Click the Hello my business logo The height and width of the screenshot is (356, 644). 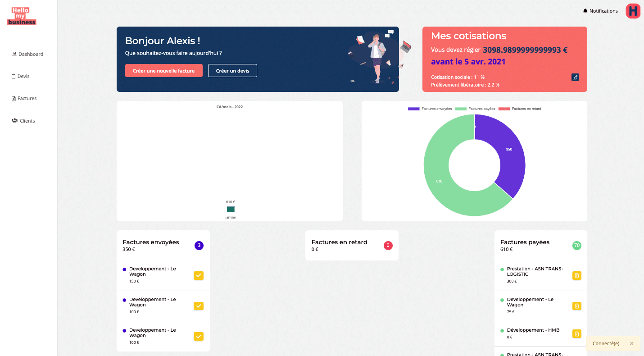point(22,16)
